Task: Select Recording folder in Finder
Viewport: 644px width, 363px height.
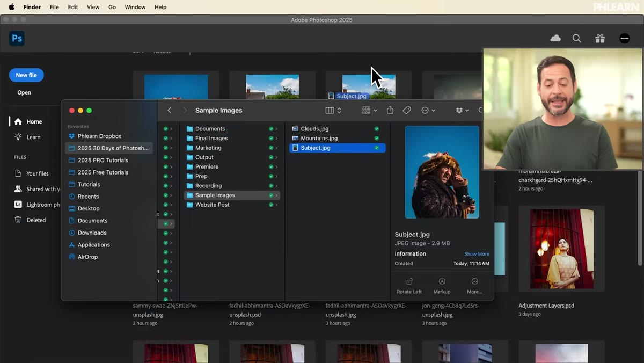Action: (x=232, y=186)
